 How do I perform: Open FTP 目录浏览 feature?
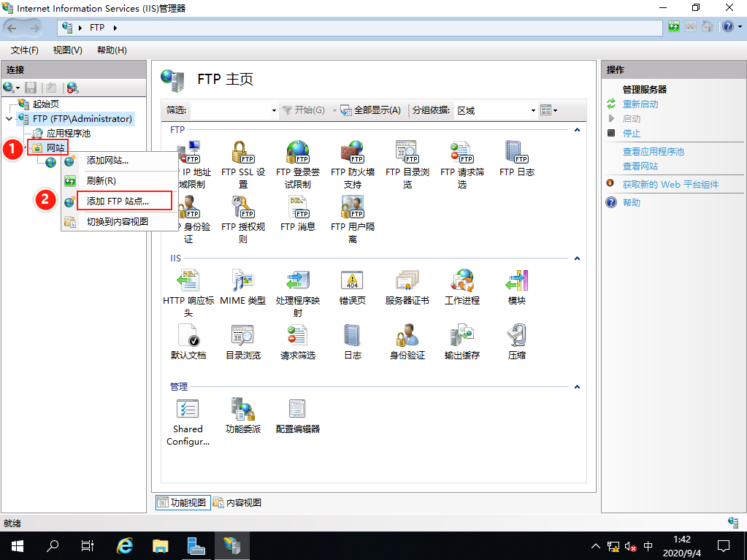tap(407, 164)
